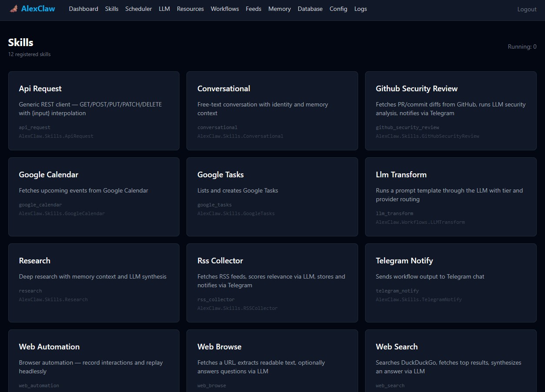Click the web_automation identifier text

coord(39,385)
